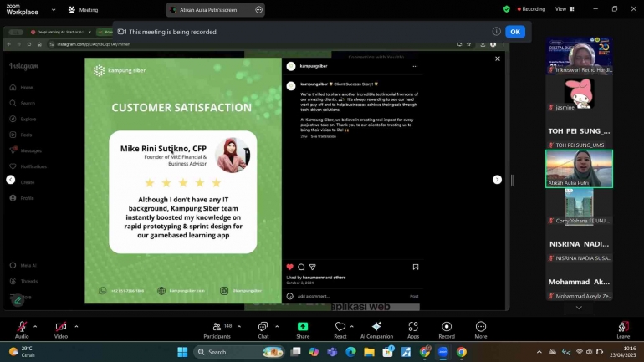The image size is (644, 362).
Task: Bookmark page with star icon
Action: [x=468, y=44]
